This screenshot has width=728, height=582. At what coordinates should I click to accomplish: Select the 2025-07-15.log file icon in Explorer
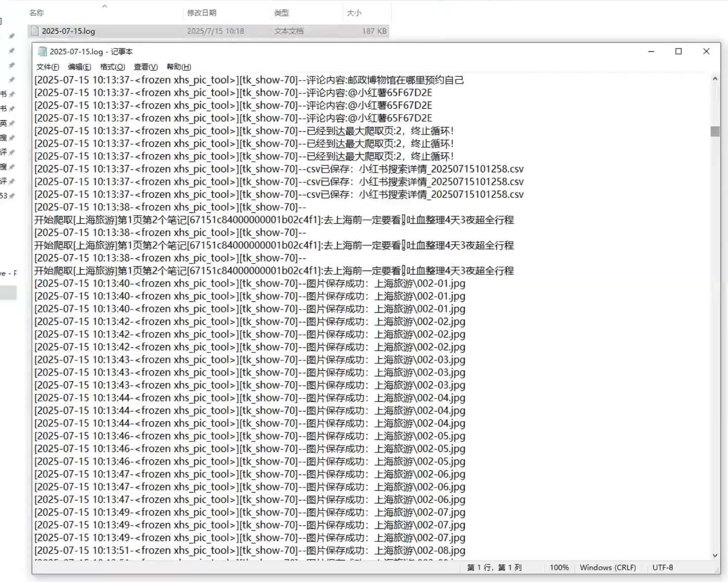[35, 31]
